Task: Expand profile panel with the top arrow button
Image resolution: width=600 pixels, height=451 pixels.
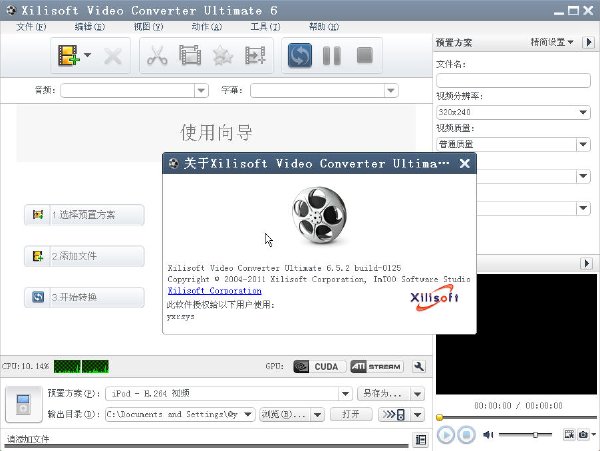Action: point(589,42)
